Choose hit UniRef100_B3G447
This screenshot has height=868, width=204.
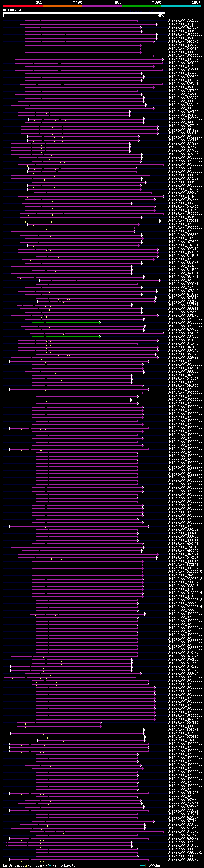(183, 105)
